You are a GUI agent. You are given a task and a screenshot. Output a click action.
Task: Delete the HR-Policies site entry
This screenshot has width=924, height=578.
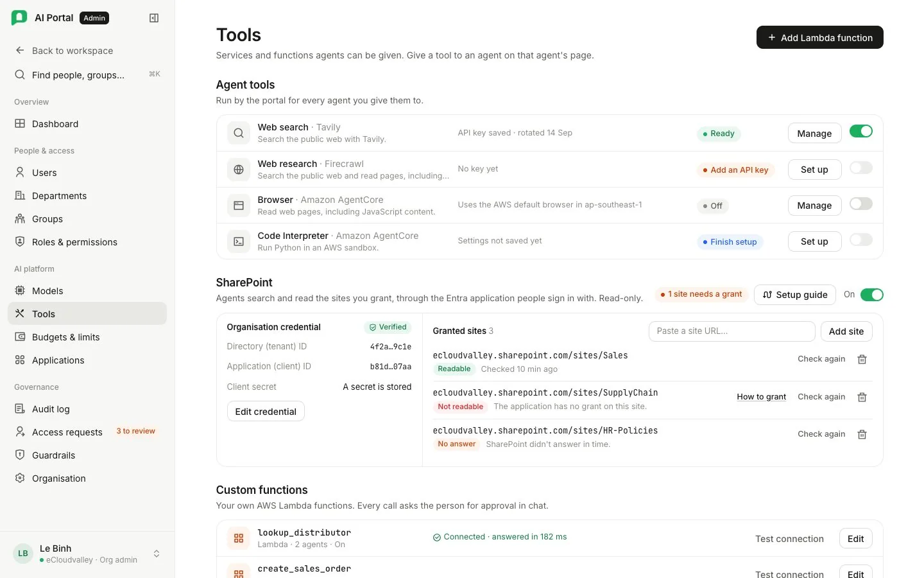click(862, 434)
